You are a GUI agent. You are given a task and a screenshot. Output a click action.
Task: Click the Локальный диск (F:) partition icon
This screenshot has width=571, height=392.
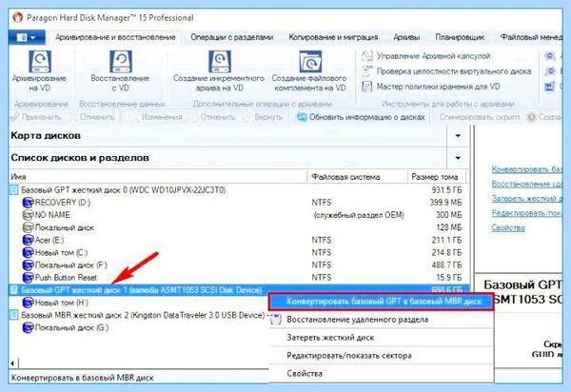click(28, 265)
